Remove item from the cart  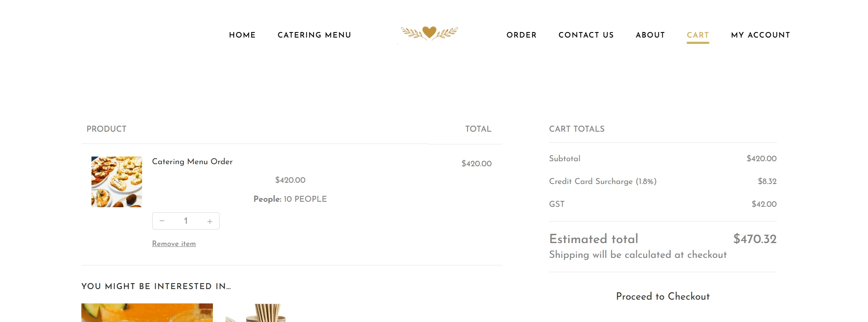click(174, 244)
